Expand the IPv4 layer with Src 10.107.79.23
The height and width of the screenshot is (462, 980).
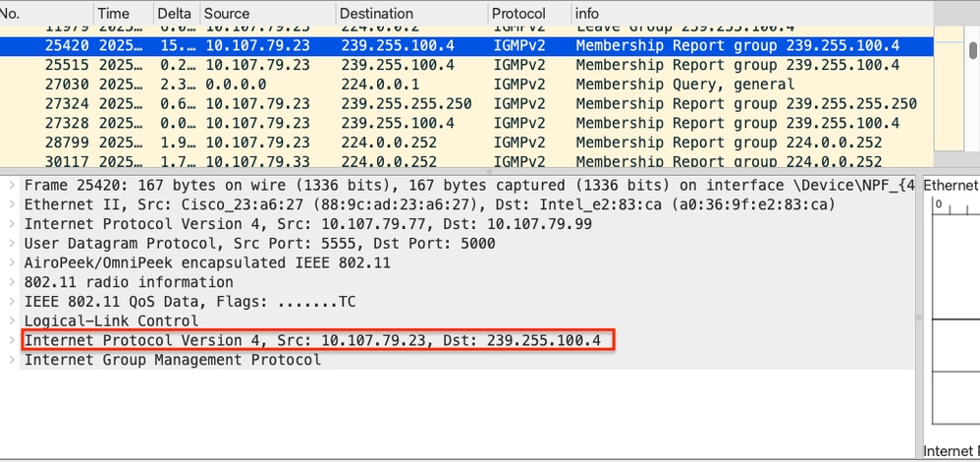coord(12,340)
